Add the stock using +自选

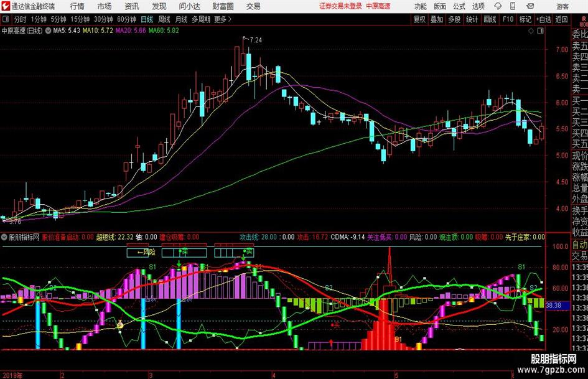click(544, 19)
